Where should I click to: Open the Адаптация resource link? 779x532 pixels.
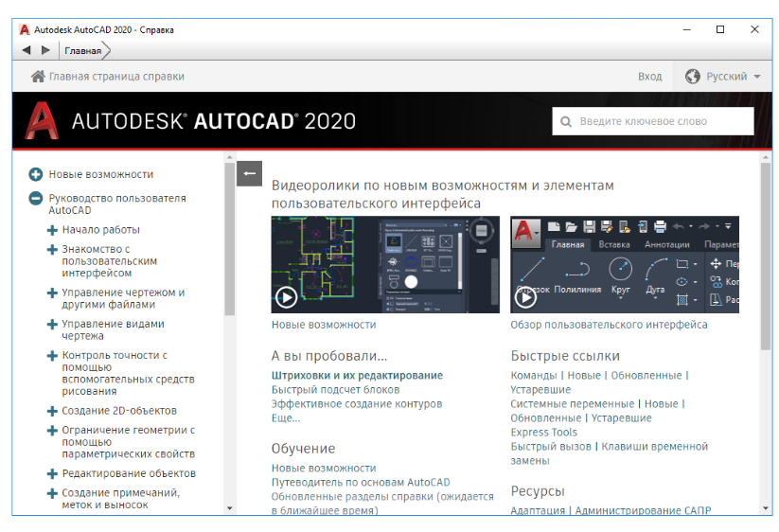(538, 510)
